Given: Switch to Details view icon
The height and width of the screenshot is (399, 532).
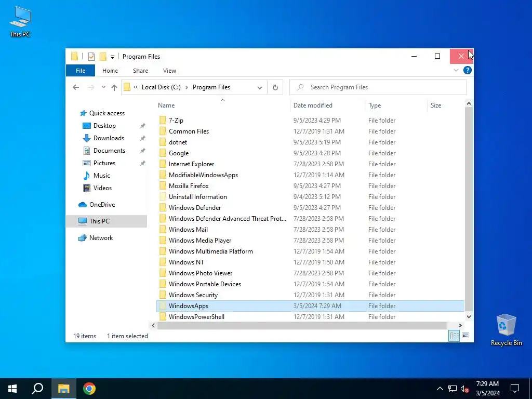Looking at the screenshot, I should click(x=454, y=336).
